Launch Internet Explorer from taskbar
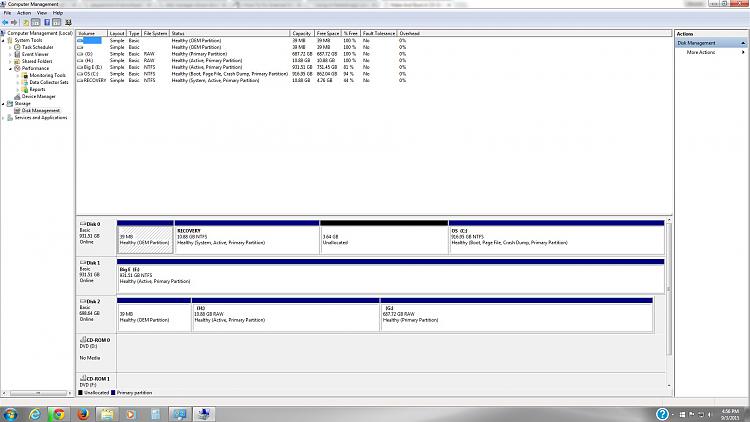The height and width of the screenshot is (422, 750). point(35,414)
